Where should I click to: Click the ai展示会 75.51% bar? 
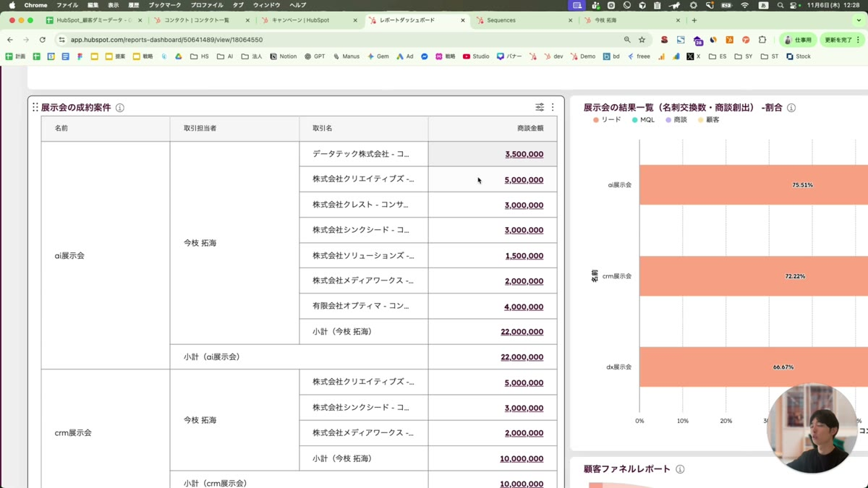752,185
